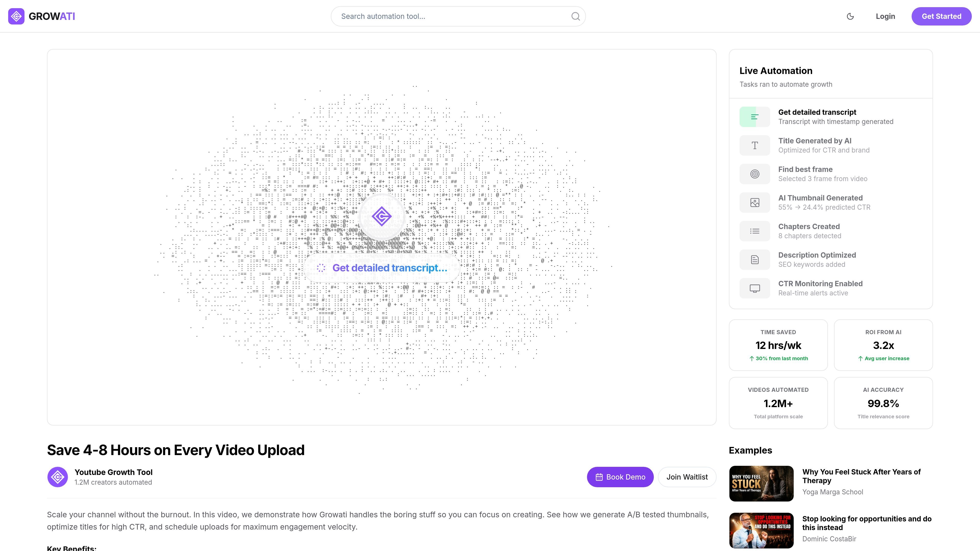Select 'AI Thumbnail Generated' task text
The width and height of the screenshot is (980, 551).
(x=820, y=198)
